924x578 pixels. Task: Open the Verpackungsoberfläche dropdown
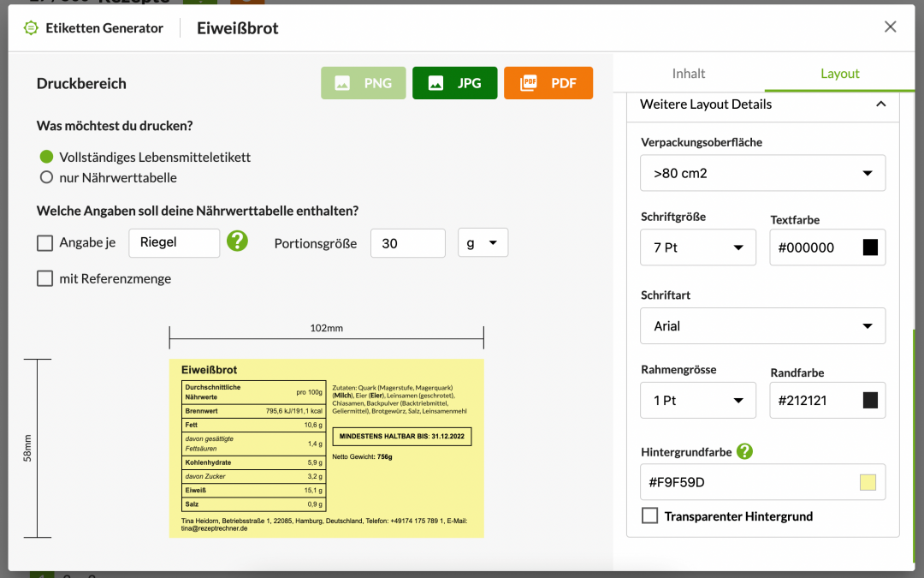(x=762, y=173)
